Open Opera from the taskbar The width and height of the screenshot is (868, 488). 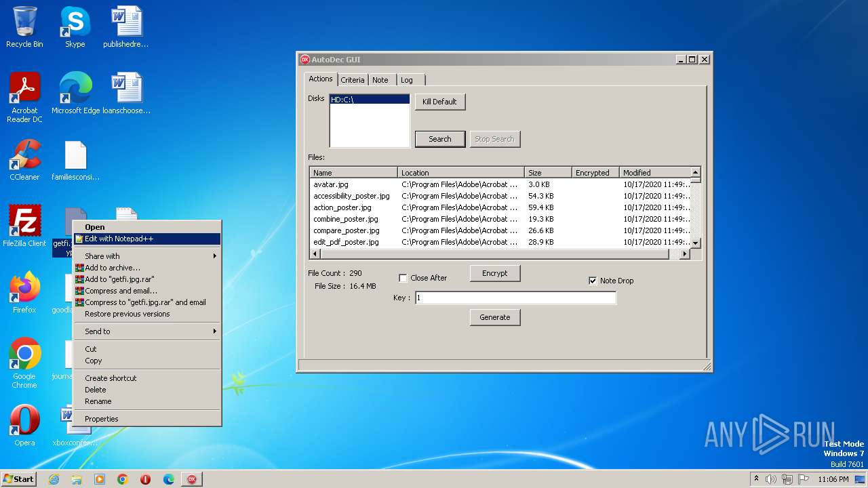click(146, 479)
